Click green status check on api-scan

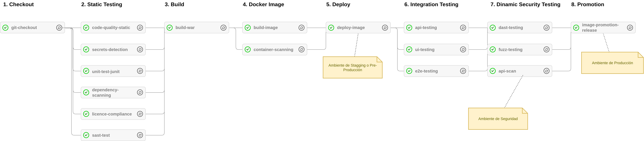click(x=493, y=71)
